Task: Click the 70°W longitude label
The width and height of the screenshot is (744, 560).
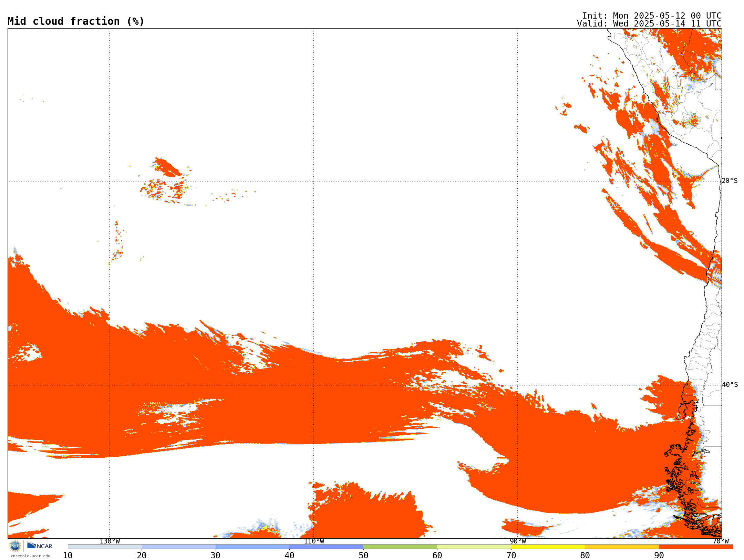Action: (x=721, y=541)
